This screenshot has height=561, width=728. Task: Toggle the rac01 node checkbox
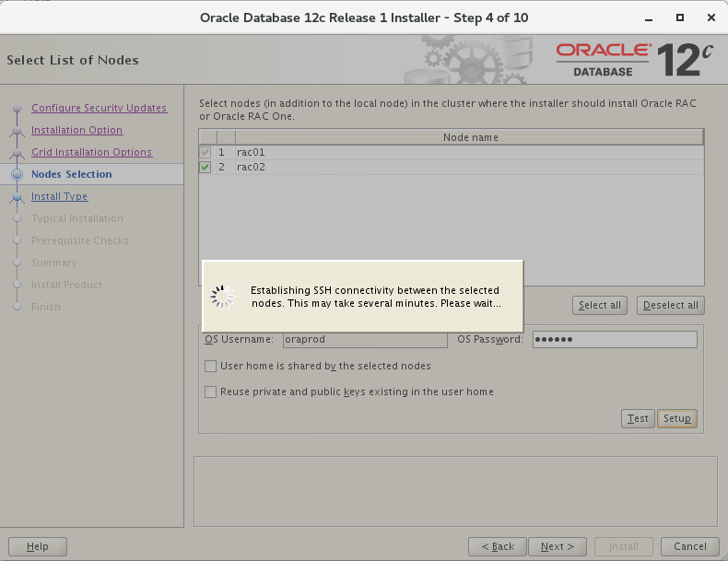(x=205, y=152)
